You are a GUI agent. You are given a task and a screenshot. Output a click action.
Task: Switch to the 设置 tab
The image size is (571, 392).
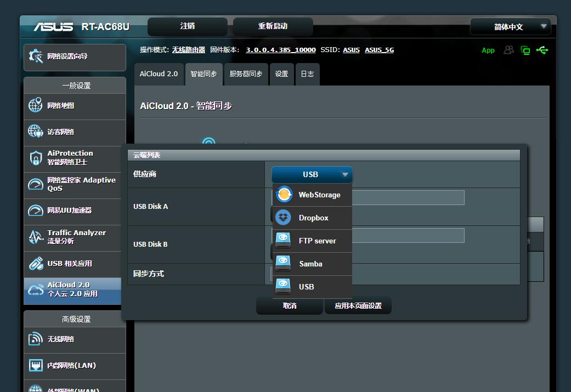(281, 74)
